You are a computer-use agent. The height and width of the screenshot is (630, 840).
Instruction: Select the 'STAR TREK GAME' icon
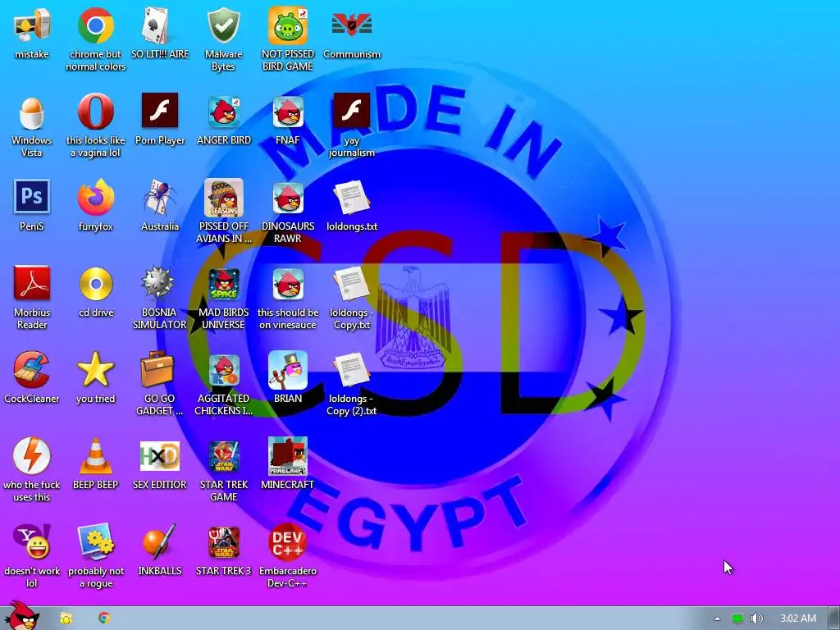(x=223, y=456)
